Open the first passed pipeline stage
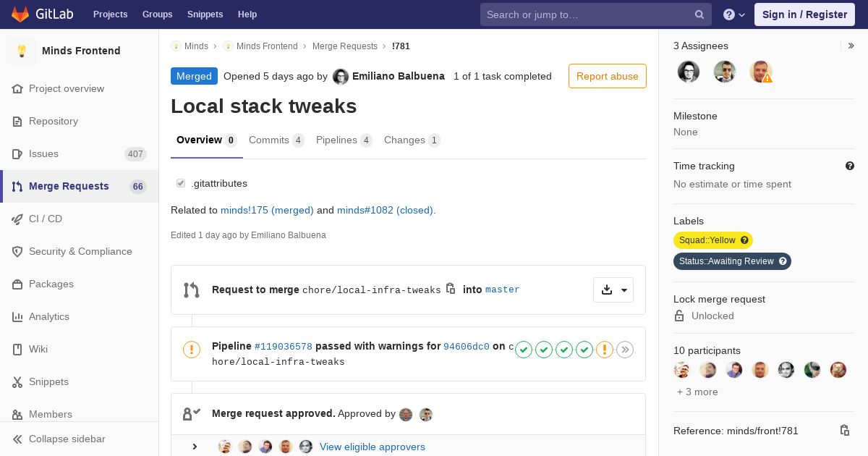This screenshot has height=456, width=868. pos(524,350)
